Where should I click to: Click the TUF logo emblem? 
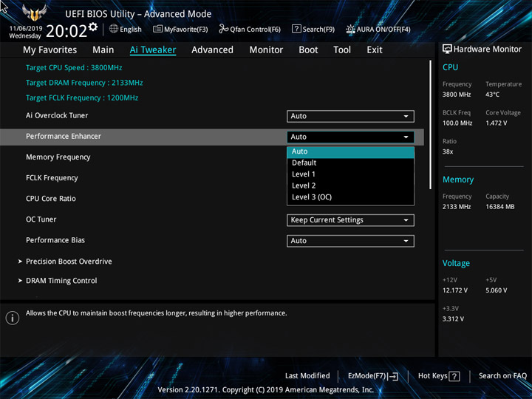(x=34, y=13)
